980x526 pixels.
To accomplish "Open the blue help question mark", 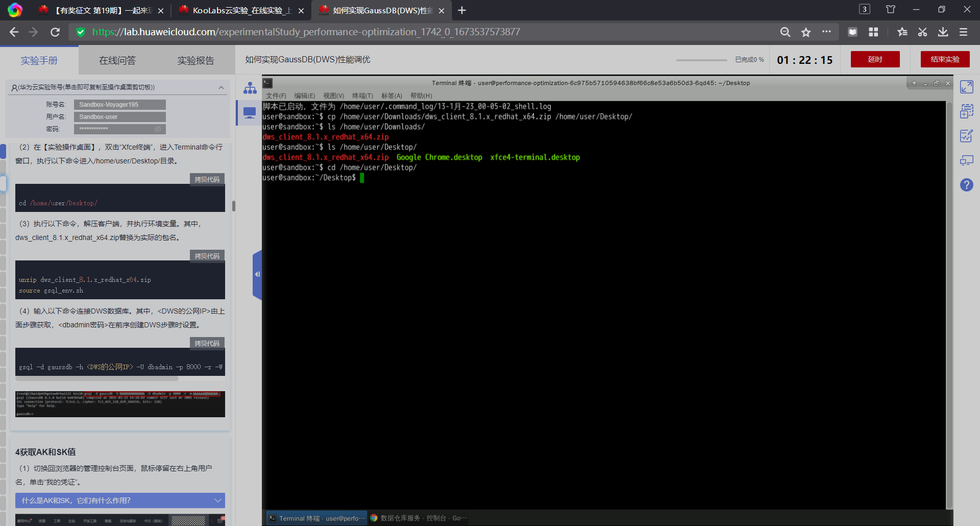I will coord(967,185).
